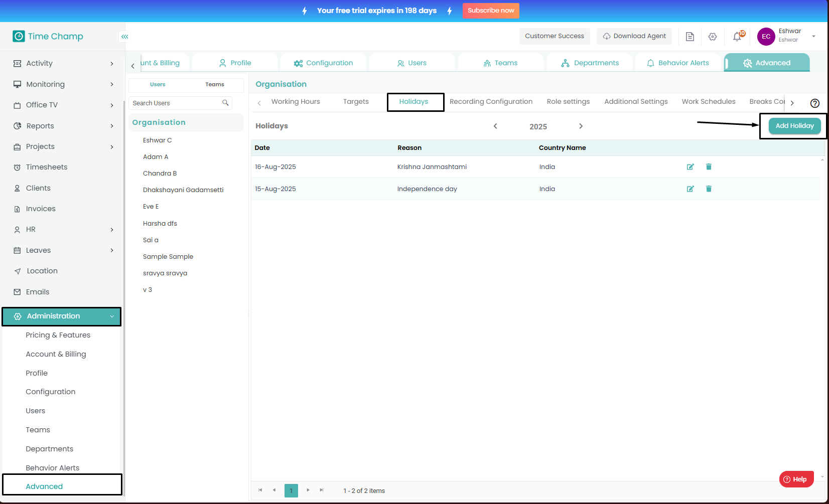Open the Eshwar user profile dropdown
Viewport: 829px width, 504px height.
coord(813,36)
